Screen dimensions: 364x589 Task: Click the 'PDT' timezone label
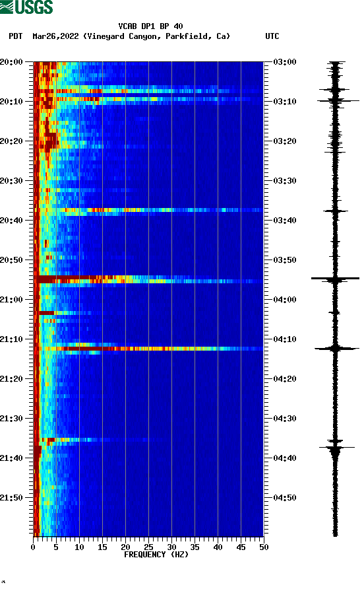coord(15,36)
